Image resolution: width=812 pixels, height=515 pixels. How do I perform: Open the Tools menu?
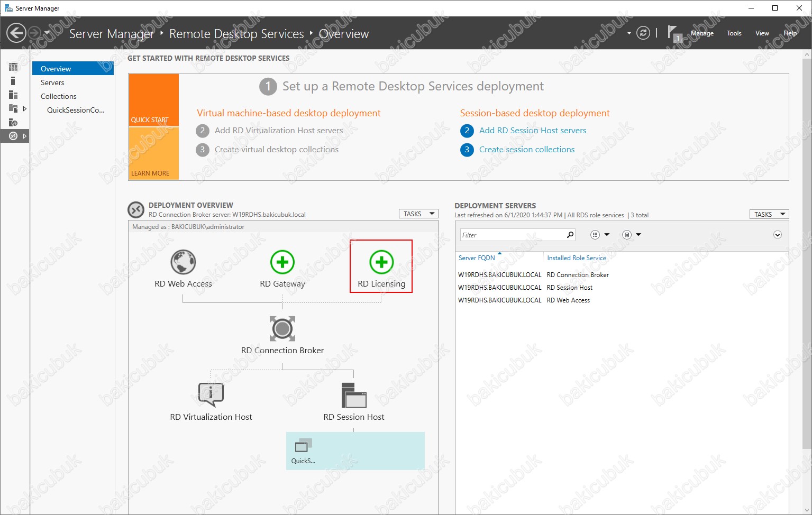tap(734, 33)
